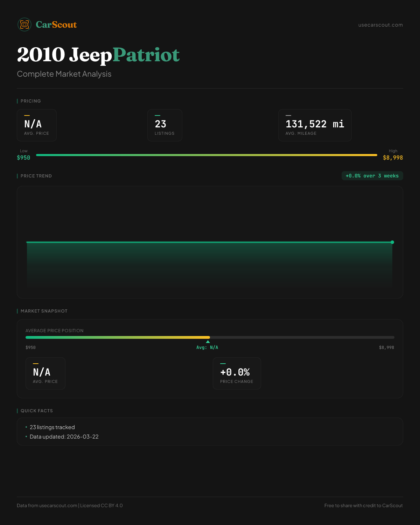The height and width of the screenshot is (525, 420).
Task: Click the 2010 Jeep Patriot title
Action: coord(98,55)
